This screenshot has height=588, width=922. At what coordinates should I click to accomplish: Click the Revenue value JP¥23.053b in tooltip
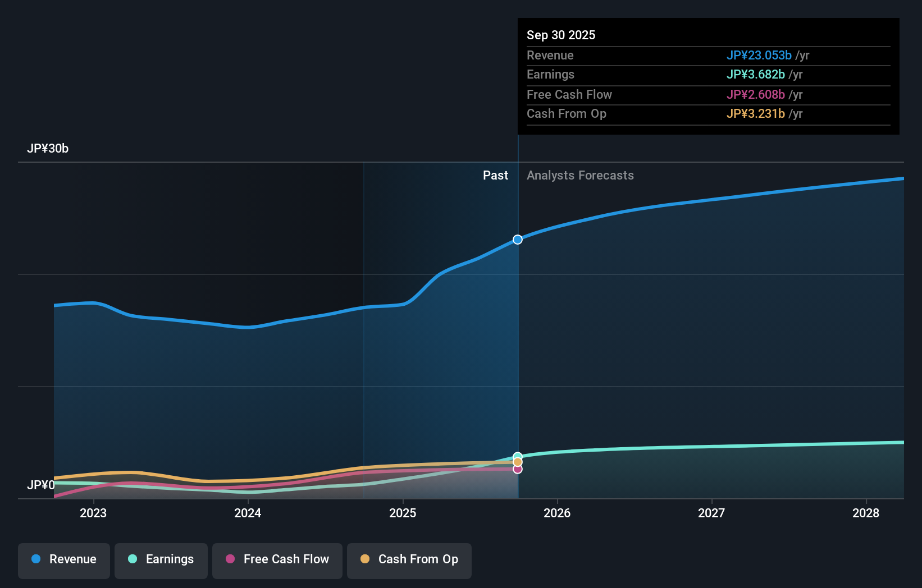click(760, 56)
